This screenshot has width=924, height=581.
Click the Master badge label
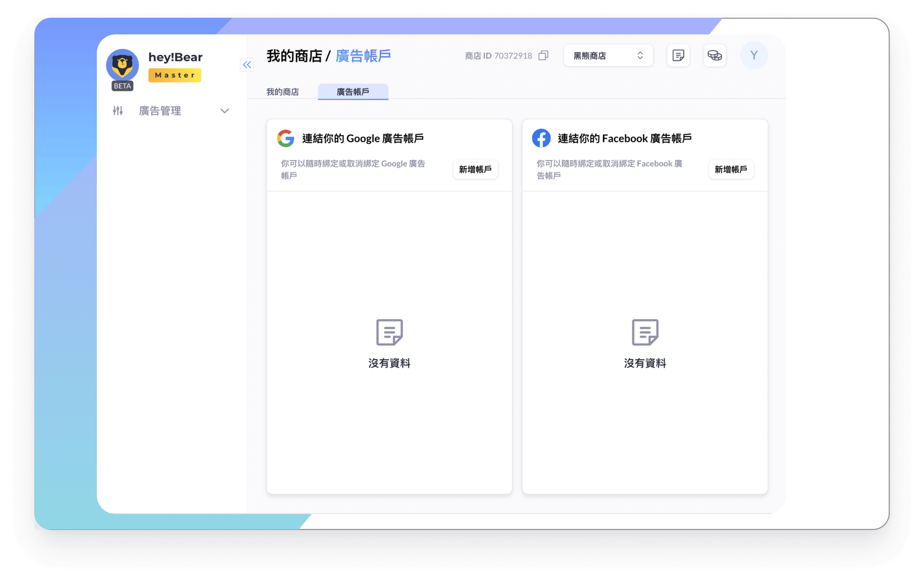(x=175, y=75)
